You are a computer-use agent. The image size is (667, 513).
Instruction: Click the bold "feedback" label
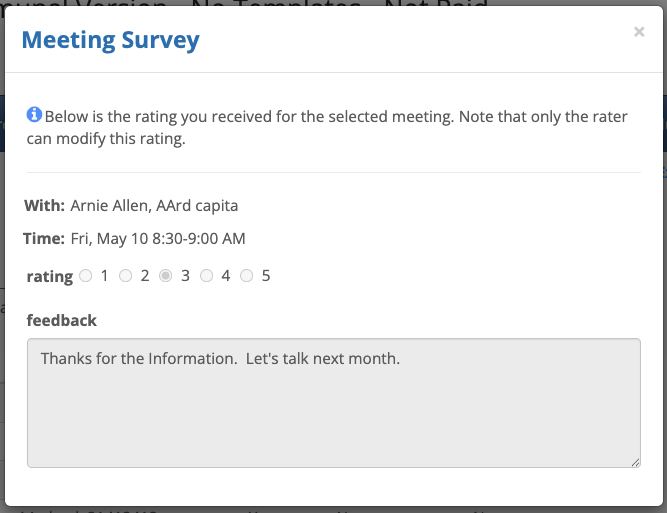point(62,320)
